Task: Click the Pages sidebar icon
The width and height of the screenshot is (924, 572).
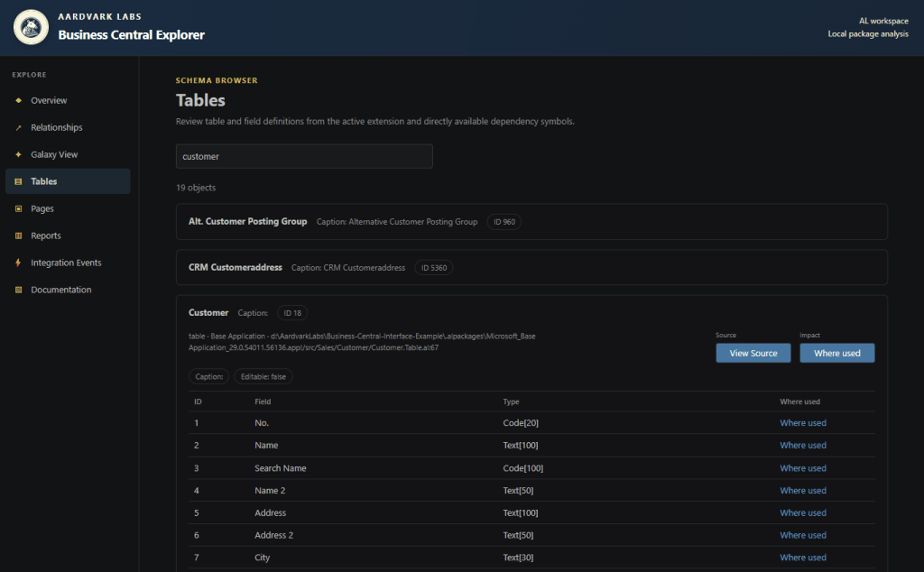Action: click(x=18, y=208)
